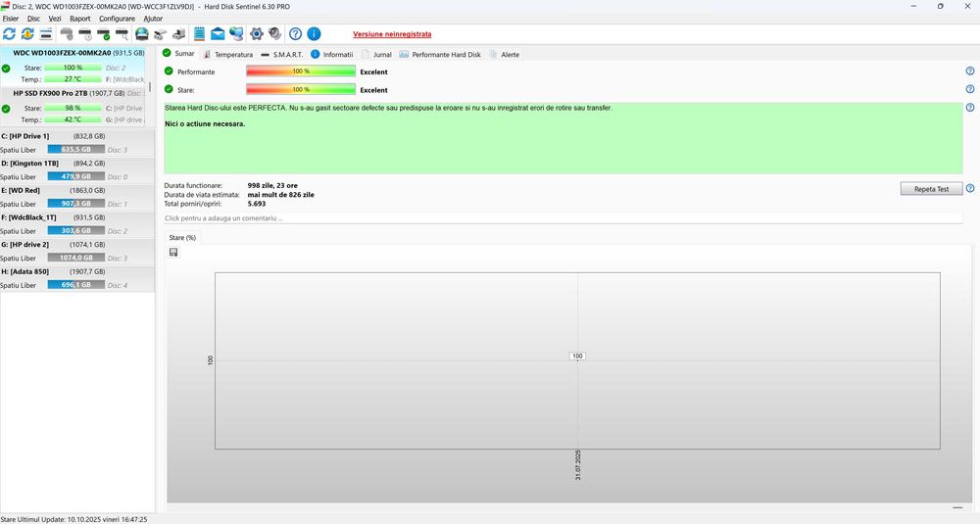Click the 479,9 GB free space bar
The height and width of the screenshot is (524, 980).
coord(76,176)
